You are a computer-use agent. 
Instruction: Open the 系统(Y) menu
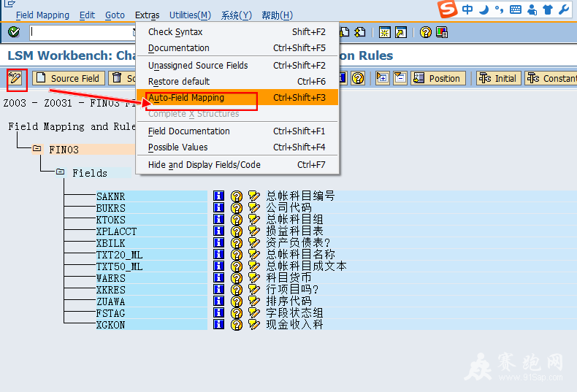click(x=236, y=15)
